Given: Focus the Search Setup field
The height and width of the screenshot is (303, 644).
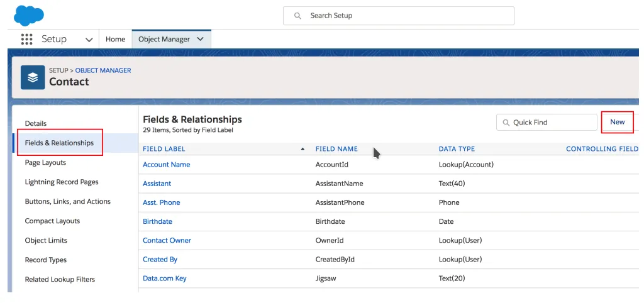Looking at the screenshot, I should pyautogui.click(x=398, y=16).
